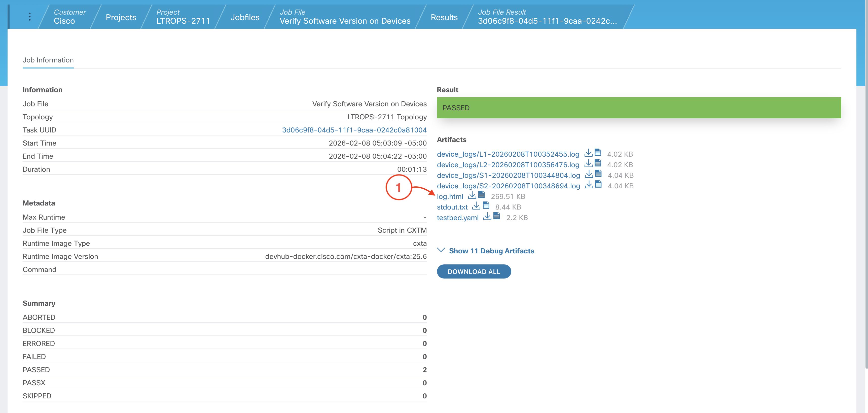The width and height of the screenshot is (868, 413).
Task: Go to Projects breadcrumb
Action: [x=121, y=17]
